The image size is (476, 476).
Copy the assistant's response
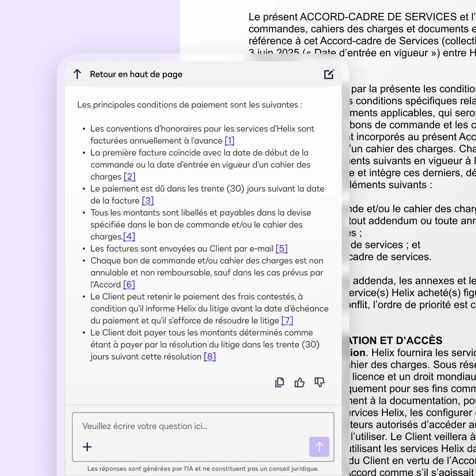tap(280, 382)
